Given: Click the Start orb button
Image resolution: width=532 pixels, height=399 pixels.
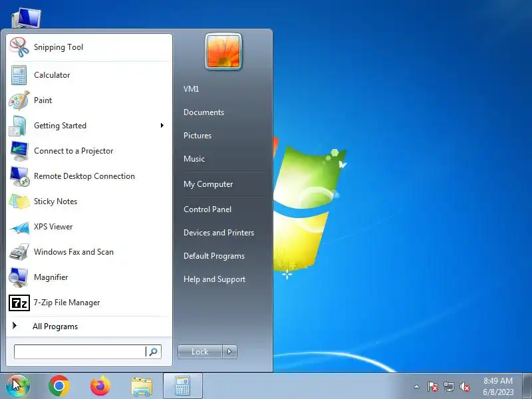Looking at the screenshot, I should pyautogui.click(x=18, y=386).
